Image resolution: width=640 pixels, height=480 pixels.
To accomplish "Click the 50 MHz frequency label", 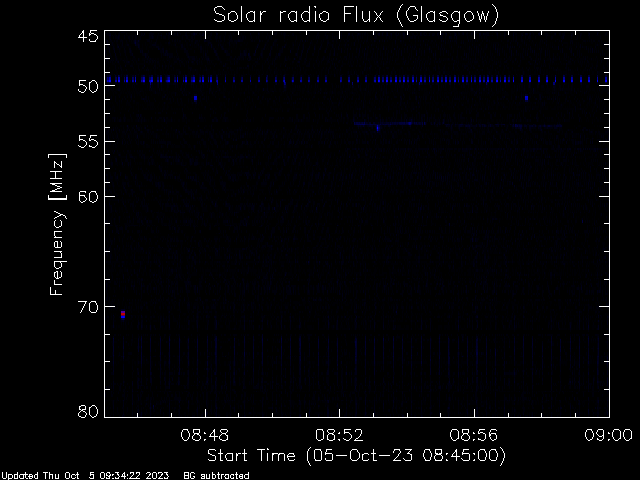I will click(88, 87).
